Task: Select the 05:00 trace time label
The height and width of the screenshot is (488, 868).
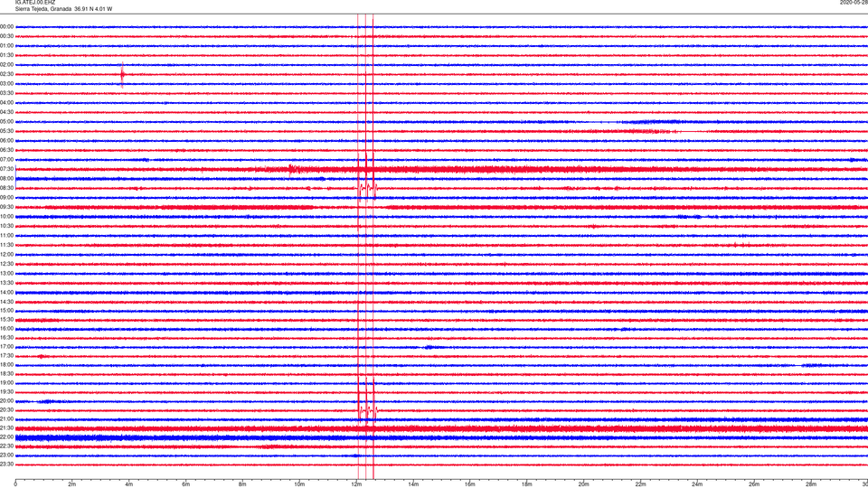Action: point(6,122)
